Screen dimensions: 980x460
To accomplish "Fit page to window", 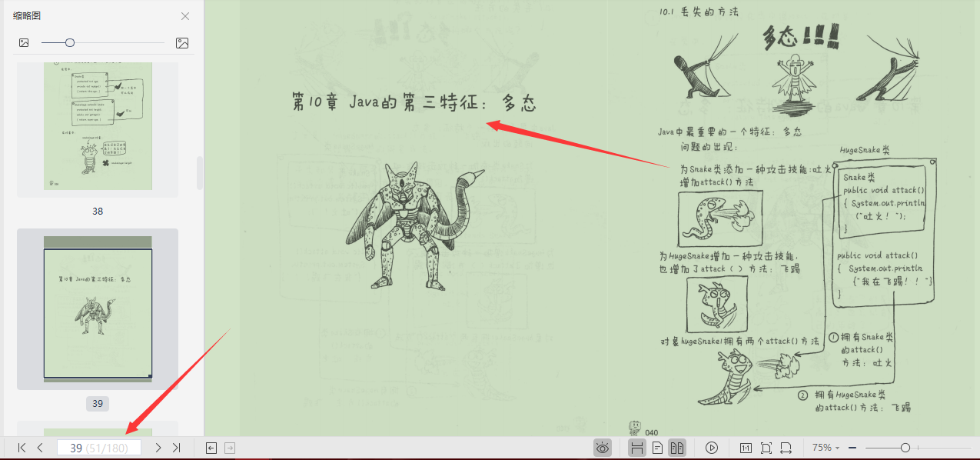I will coord(766,448).
